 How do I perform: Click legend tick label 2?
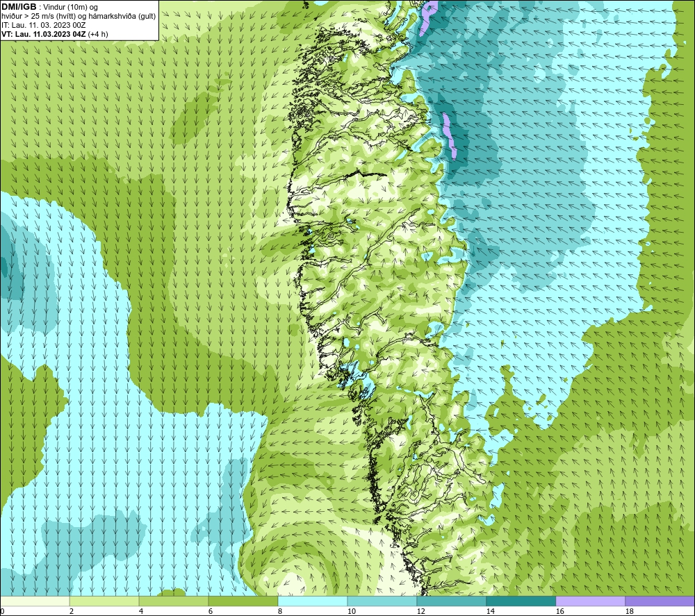tap(72, 612)
